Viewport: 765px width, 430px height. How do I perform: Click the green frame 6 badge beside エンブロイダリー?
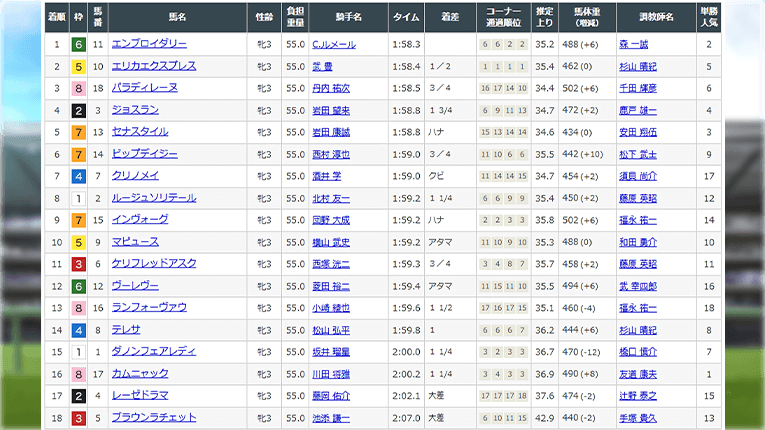tap(78, 44)
